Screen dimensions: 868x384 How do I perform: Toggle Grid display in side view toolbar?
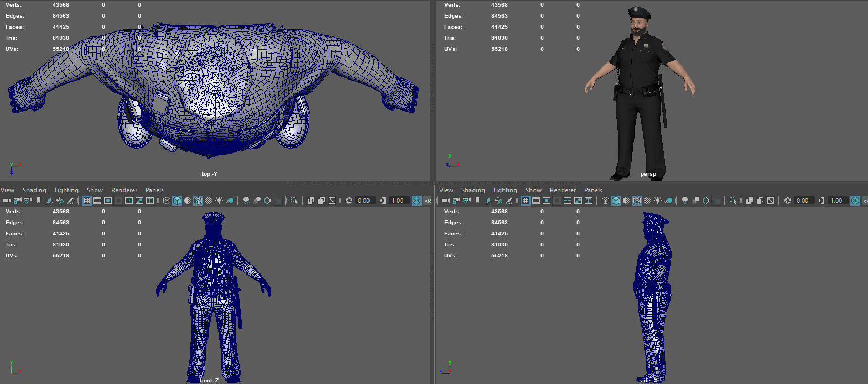tap(526, 201)
